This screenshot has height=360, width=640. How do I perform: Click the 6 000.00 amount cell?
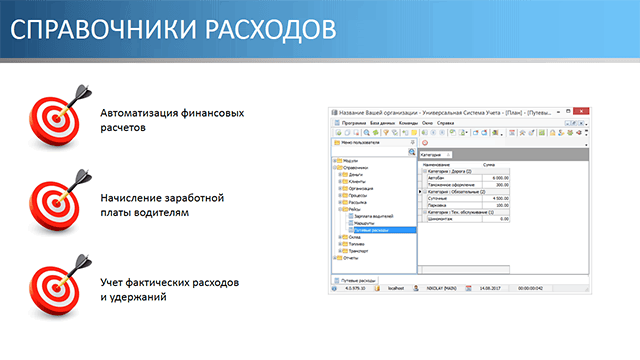click(496, 178)
